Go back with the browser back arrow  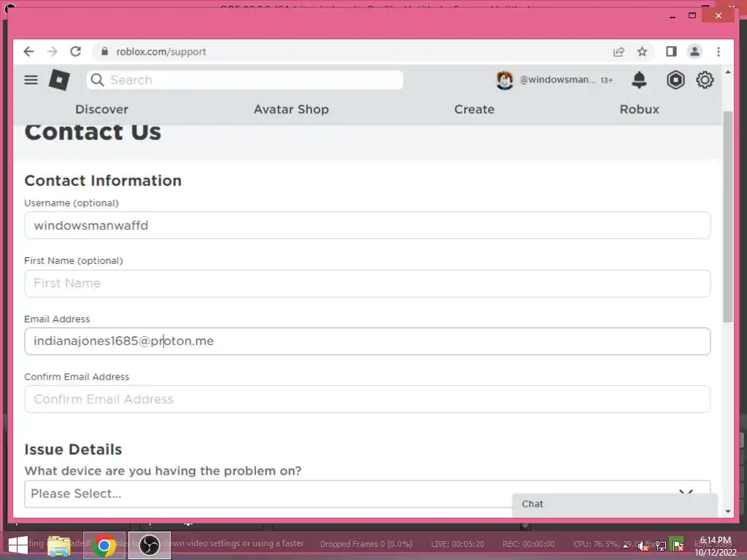[28, 52]
